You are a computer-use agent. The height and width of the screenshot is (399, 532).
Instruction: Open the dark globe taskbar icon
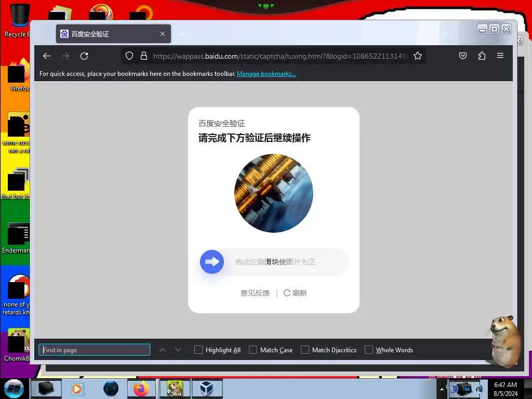point(111,389)
